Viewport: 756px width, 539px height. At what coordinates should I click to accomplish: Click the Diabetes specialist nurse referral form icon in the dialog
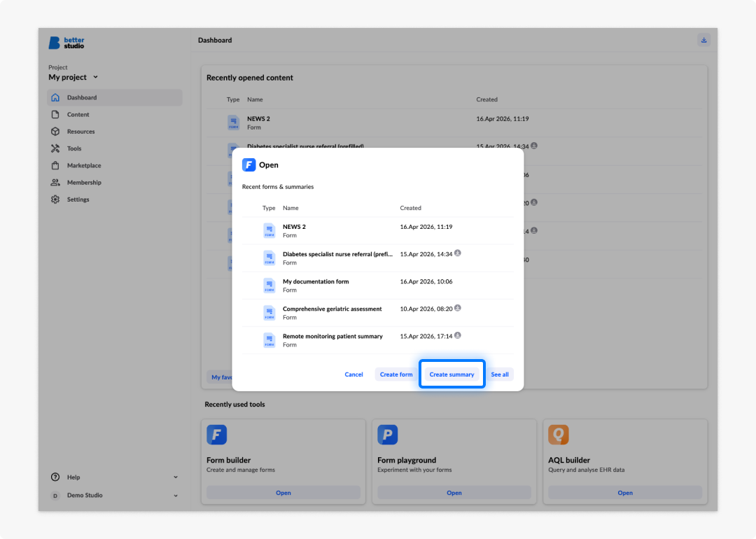pyautogui.click(x=269, y=258)
